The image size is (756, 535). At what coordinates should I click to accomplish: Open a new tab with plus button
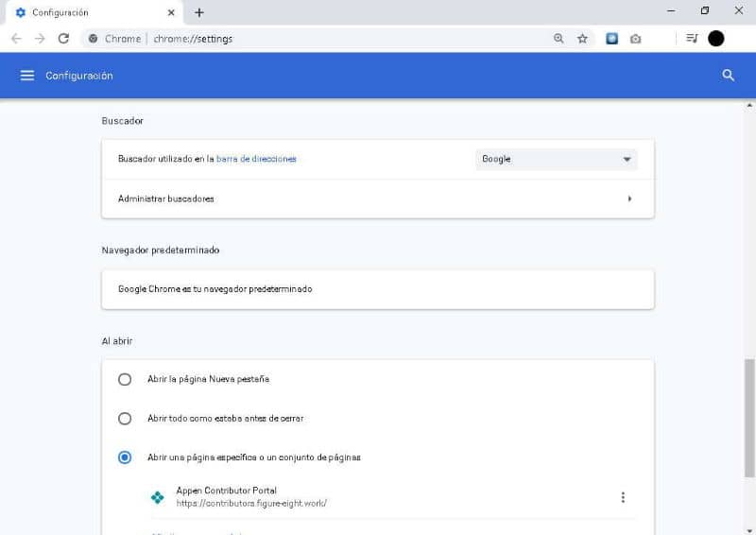199,13
